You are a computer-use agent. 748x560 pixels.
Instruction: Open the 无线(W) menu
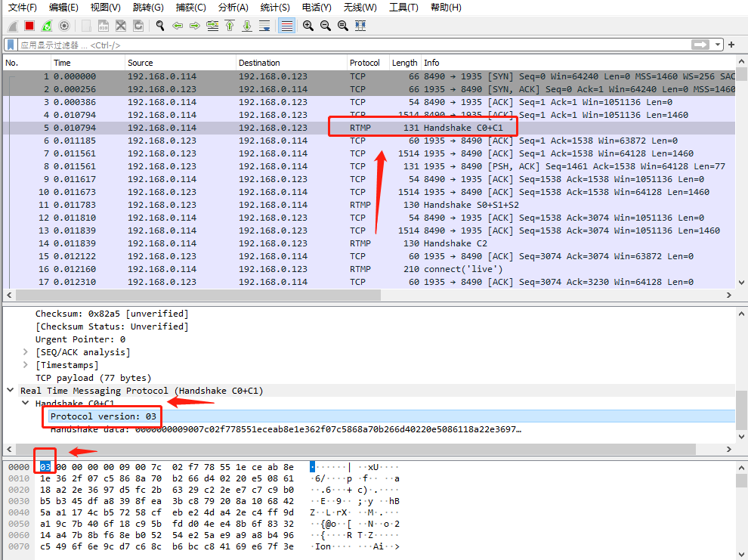(x=360, y=8)
